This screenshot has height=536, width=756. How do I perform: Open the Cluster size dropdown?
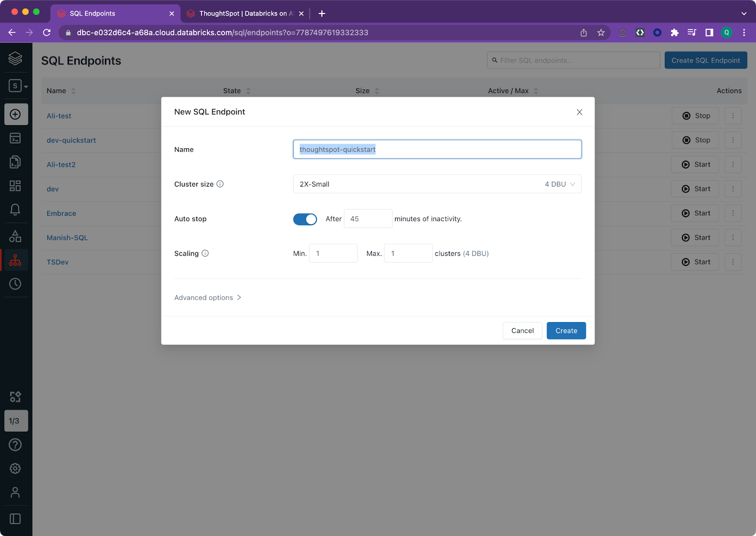pos(437,184)
